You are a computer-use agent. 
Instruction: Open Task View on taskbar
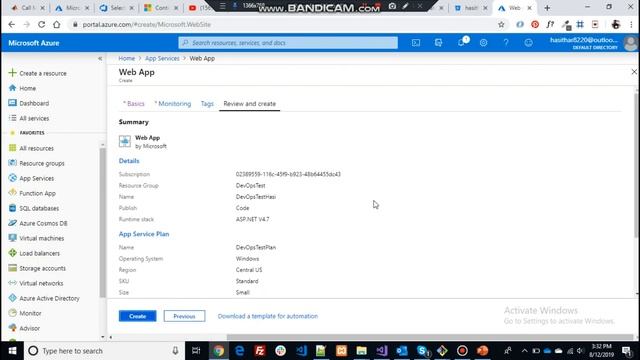tap(196, 351)
